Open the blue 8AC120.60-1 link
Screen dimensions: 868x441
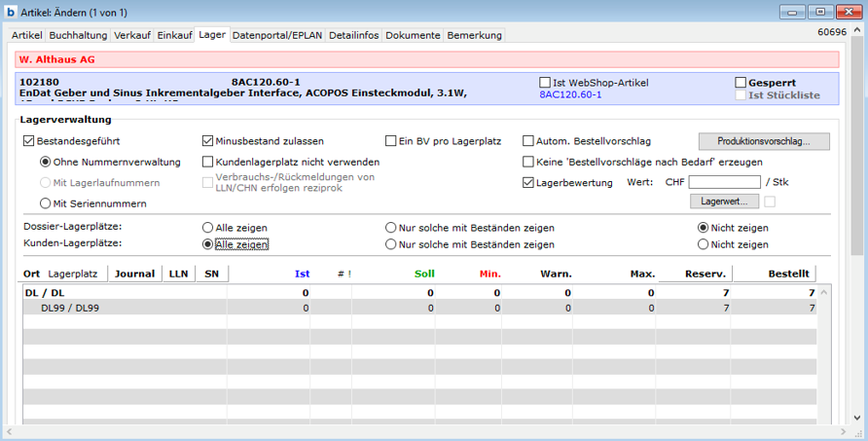(x=570, y=94)
